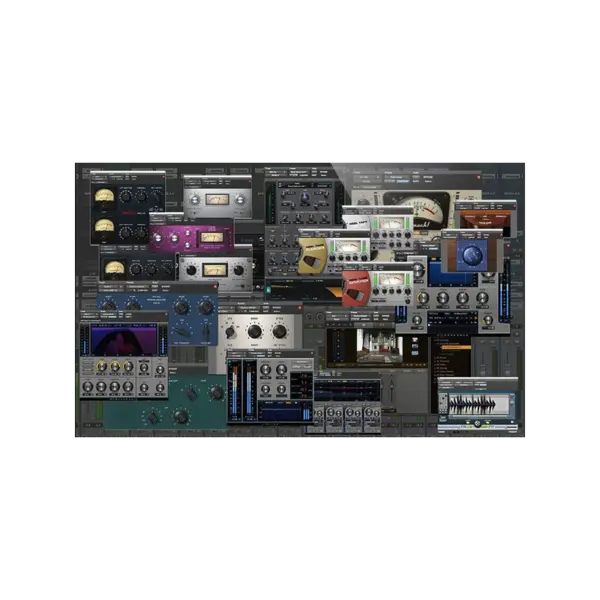The image size is (600, 600).
Task: Toggle Bypass in the blue EQ plugin header
Action: tap(165, 286)
